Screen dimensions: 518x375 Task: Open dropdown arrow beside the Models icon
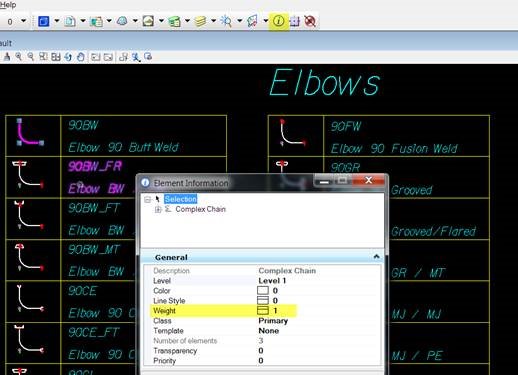tap(57, 21)
